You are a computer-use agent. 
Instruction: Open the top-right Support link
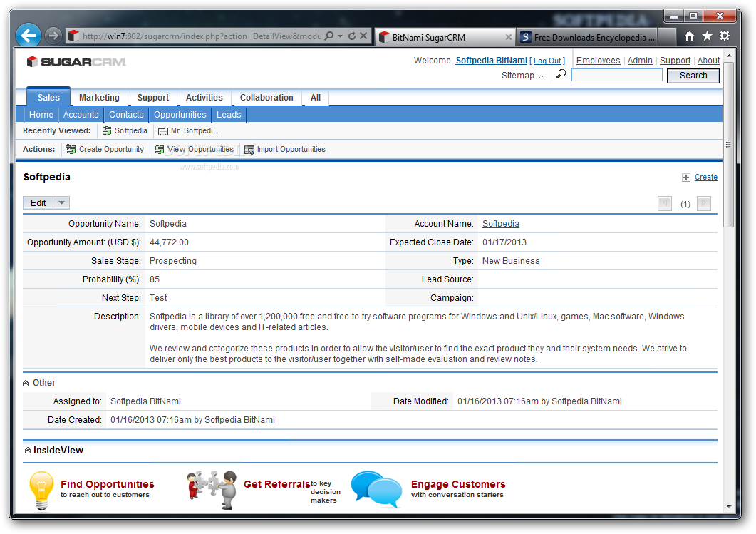[x=675, y=61]
